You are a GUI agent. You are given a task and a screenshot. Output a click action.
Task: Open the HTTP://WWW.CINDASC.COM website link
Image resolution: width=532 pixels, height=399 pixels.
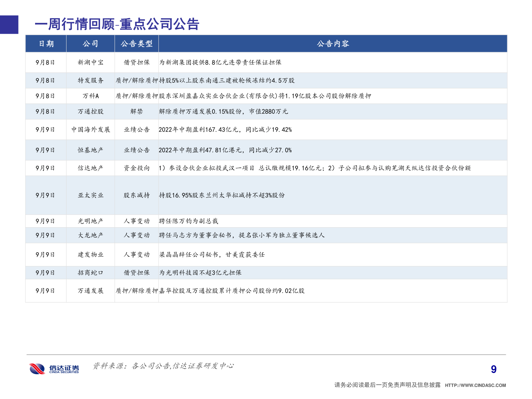click(475, 384)
